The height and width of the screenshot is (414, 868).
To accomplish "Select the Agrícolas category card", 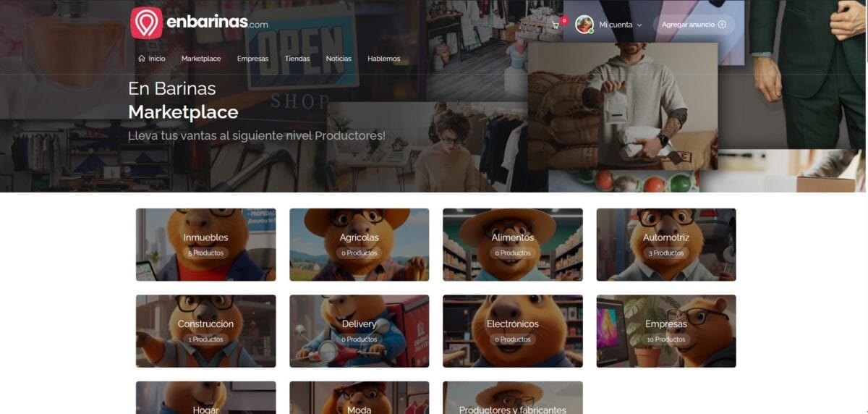I will [x=359, y=245].
